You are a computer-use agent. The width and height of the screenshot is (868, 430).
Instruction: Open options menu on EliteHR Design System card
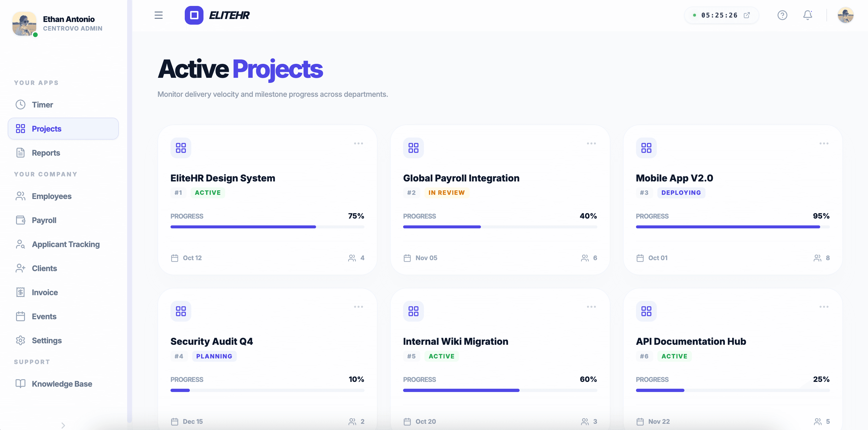point(359,143)
